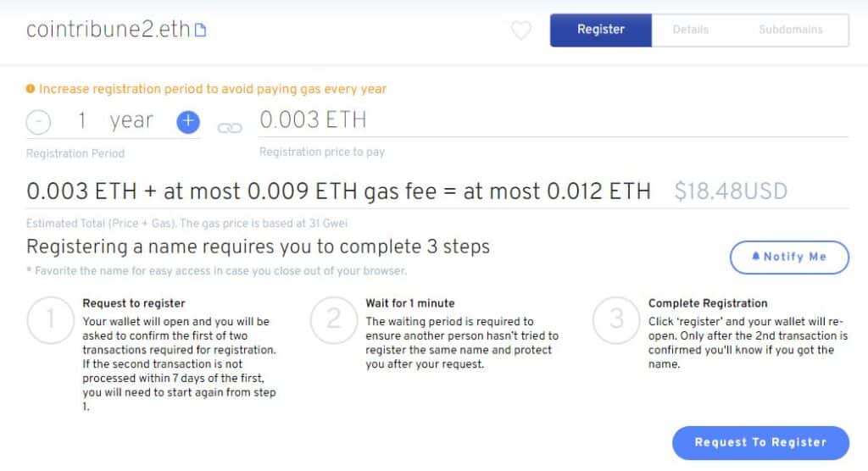Image resolution: width=868 pixels, height=471 pixels.
Task: Click the cointribune2.eth domain title
Action: pyautogui.click(x=108, y=30)
